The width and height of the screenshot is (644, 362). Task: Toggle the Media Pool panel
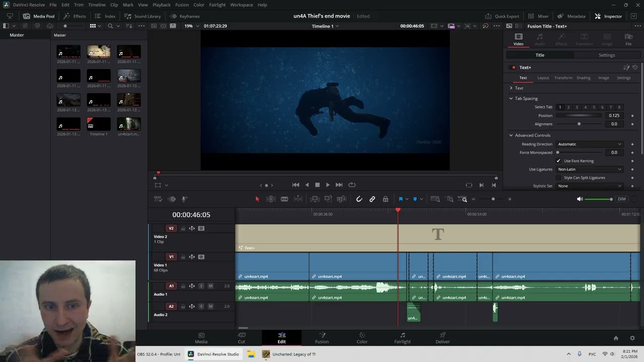pyautogui.click(x=39, y=16)
